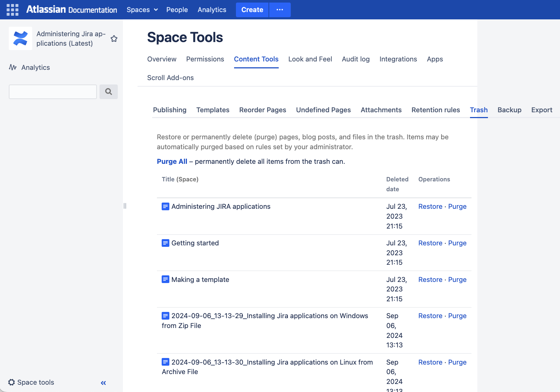Click the Confluence space logo
Viewport: 560px width, 392px height.
(x=20, y=38)
